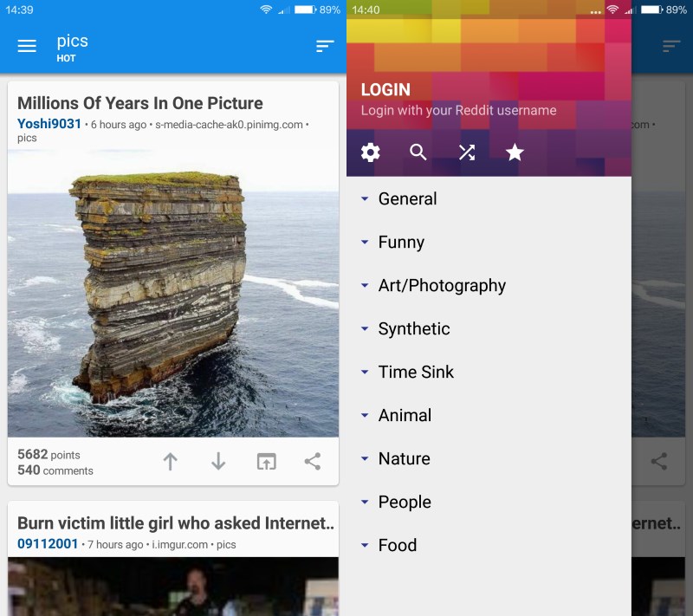This screenshot has width=693, height=616.
Task: Expand the Funny category arrow
Action: pyautogui.click(x=365, y=243)
